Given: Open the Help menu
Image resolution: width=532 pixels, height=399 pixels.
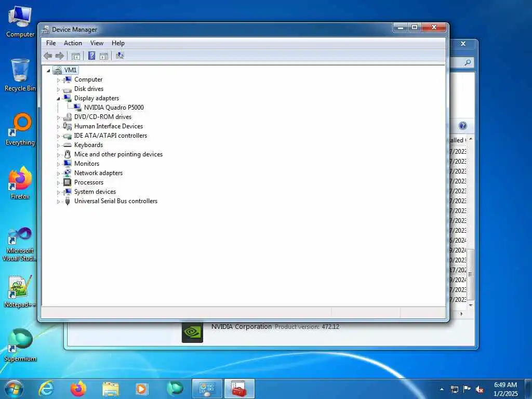Looking at the screenshot, I should click(x=118, y=43).
